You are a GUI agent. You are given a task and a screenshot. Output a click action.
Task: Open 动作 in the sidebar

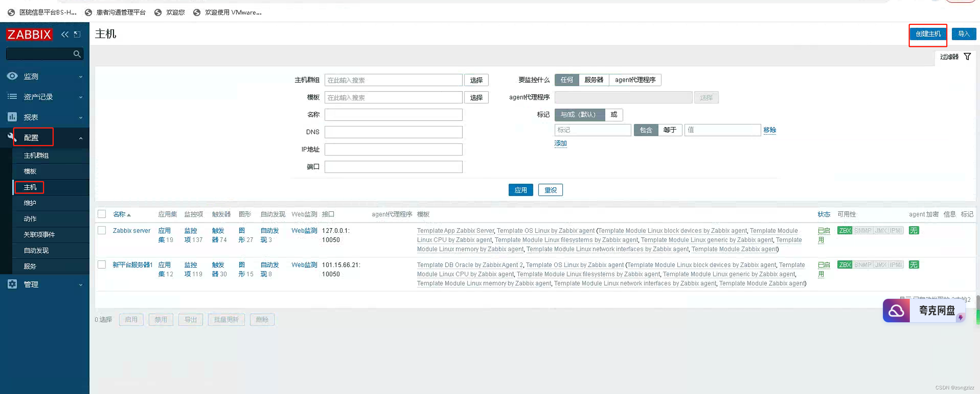click(30, 219)
